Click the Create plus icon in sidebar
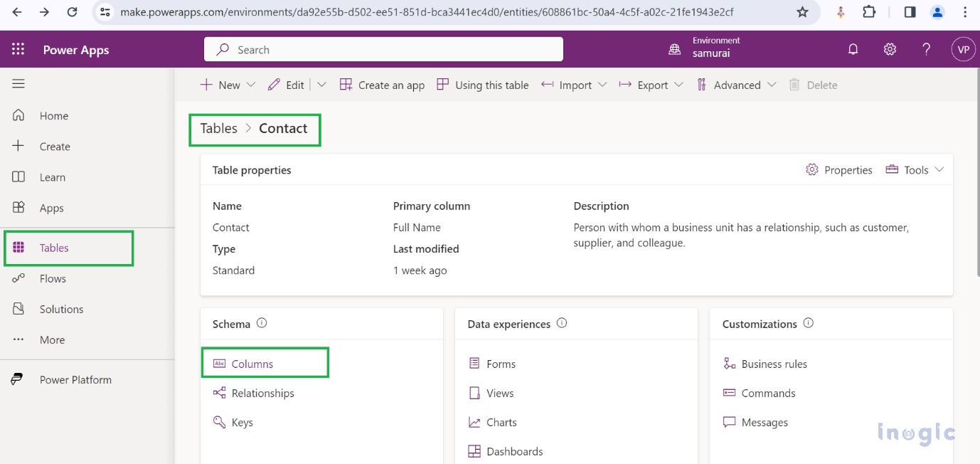This screenshot has height=464, width=980. [x=18, y=146]
